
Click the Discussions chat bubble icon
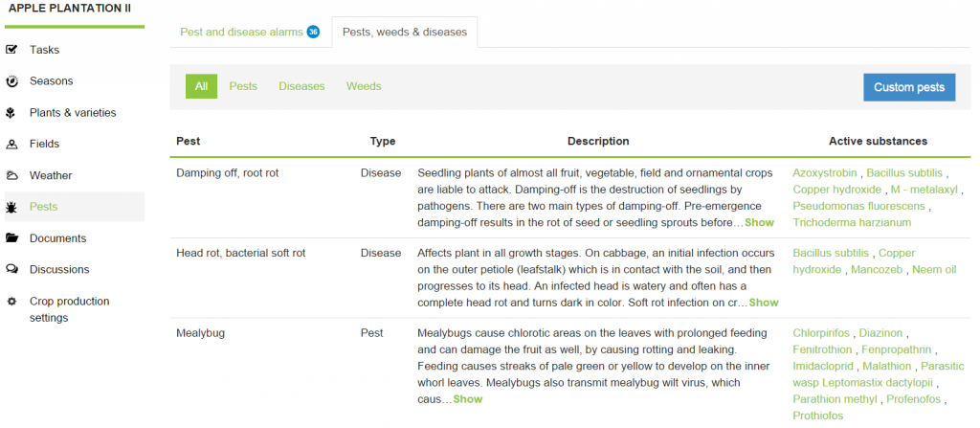point(11,270)
